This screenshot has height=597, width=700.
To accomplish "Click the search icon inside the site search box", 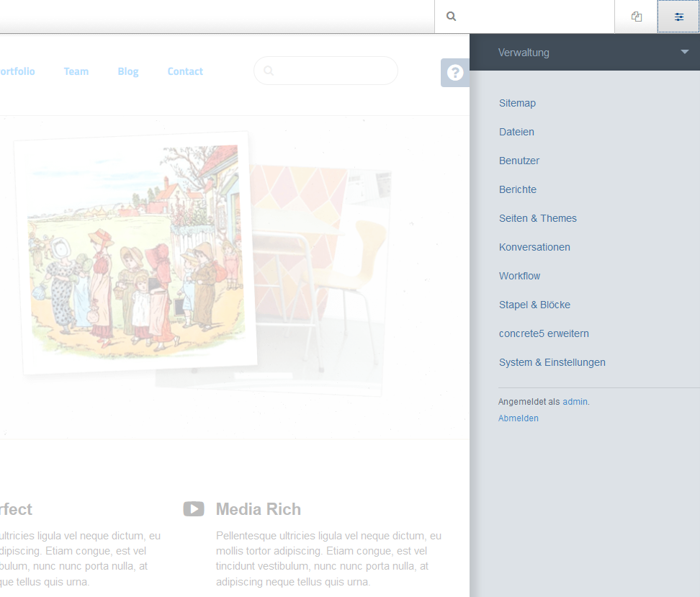I will [x=269, y=71].
